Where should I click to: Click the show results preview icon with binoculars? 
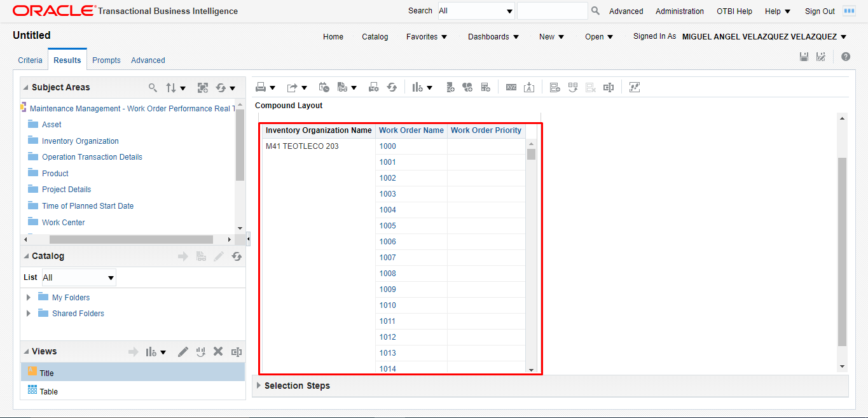(x=342, y=87)
